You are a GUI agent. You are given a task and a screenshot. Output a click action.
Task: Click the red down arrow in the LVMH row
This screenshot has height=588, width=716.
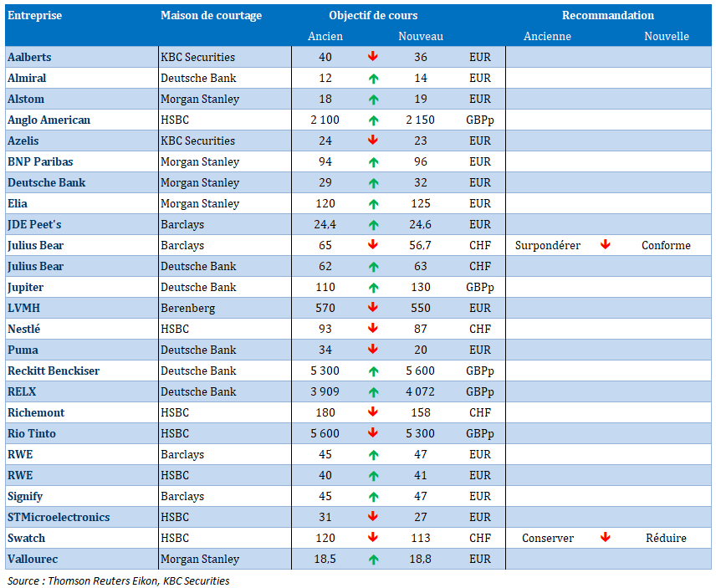pos(373,308)
